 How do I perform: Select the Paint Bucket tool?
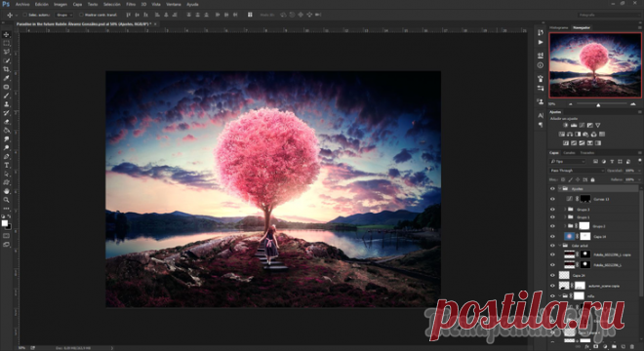6,130
